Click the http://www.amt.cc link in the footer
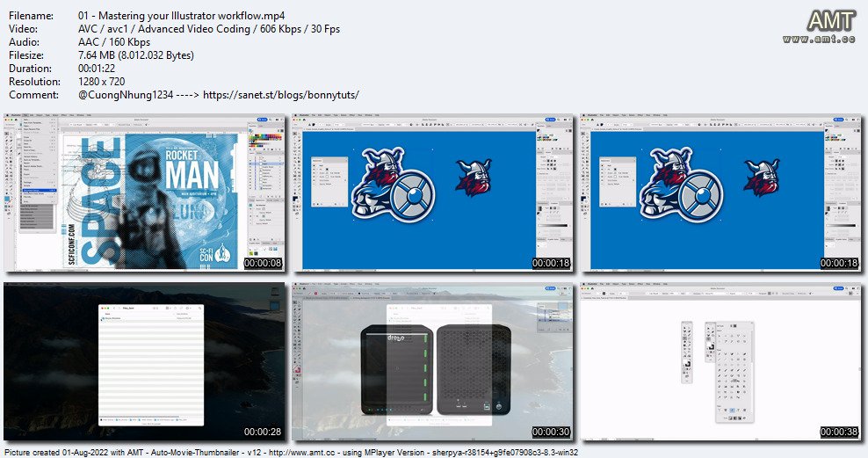This screenshot has width=868, height=458. [301, 453]
